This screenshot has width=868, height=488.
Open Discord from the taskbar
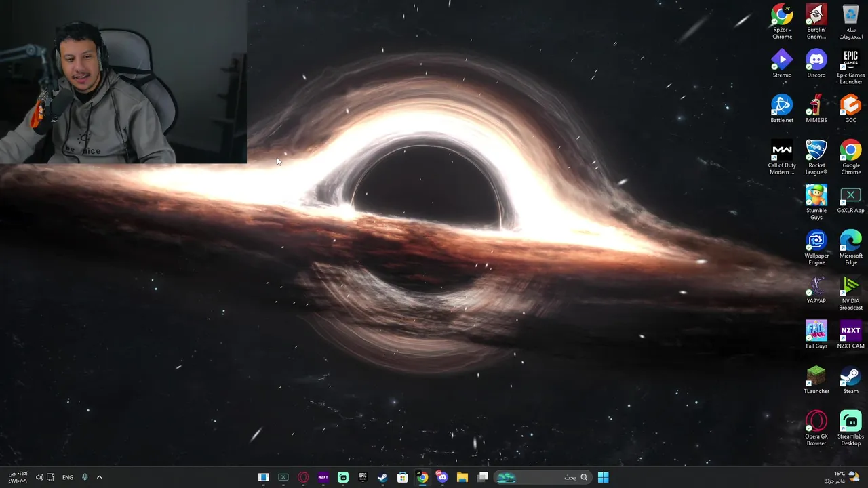pos(442,477)
